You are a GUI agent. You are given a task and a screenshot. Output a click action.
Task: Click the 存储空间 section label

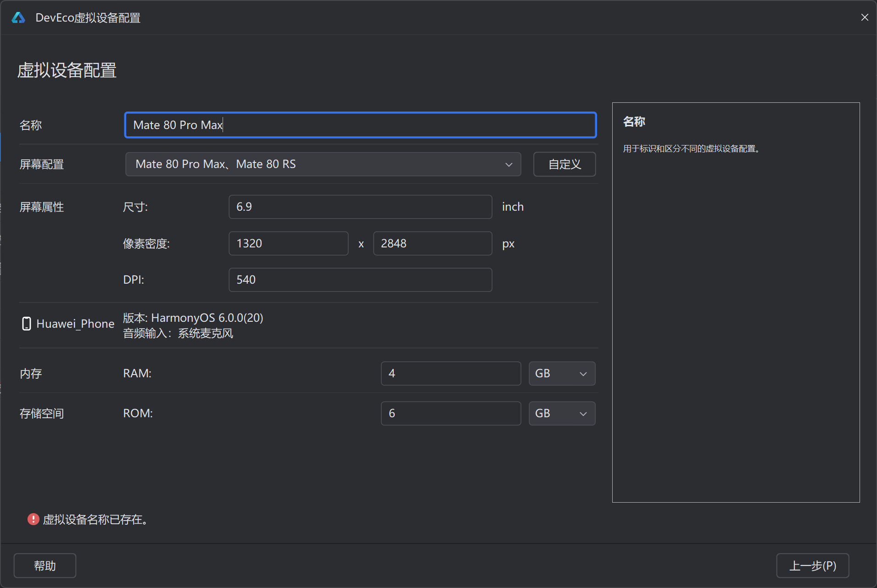tap(42, 414)
